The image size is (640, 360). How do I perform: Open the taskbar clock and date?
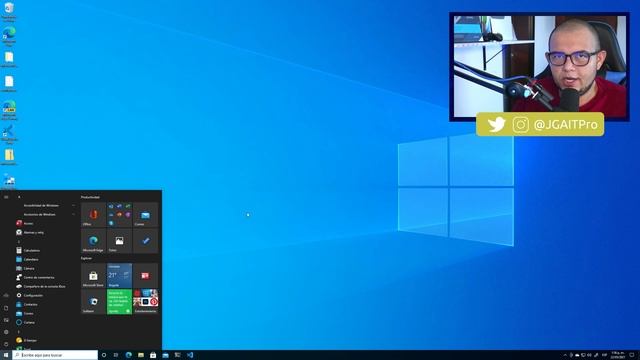coord(618,355)
